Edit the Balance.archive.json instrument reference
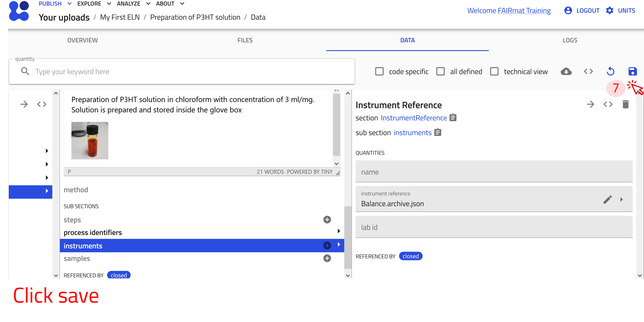This screenshot has height=322, width=644. click(x=607, y=200)
